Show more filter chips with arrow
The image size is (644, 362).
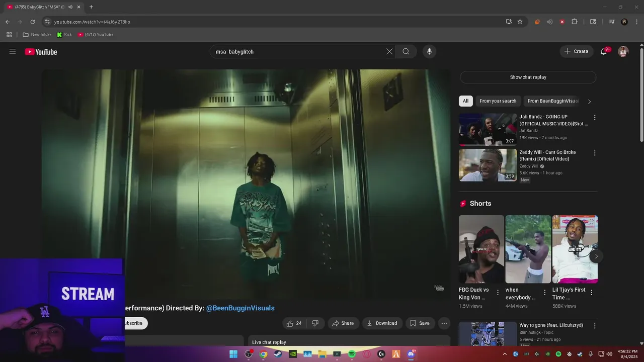589,102
